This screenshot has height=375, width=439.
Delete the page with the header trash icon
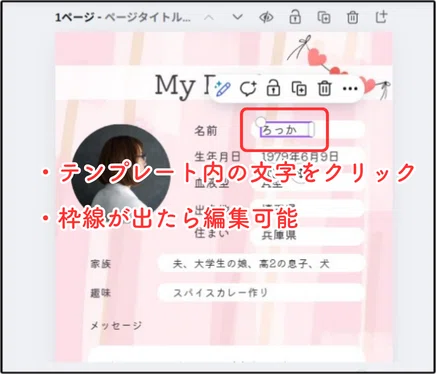click(x=352, y=17)
